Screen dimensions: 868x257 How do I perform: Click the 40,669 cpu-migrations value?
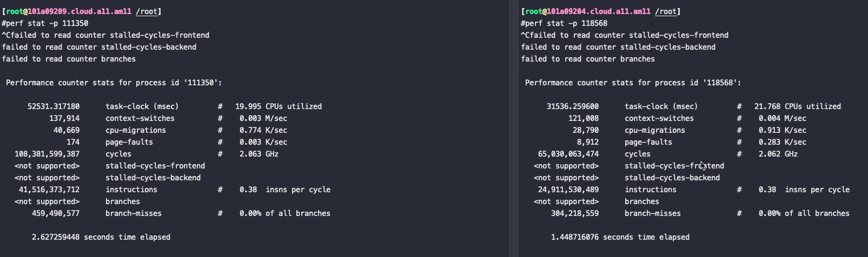pyautogui.click(x=67, y=130)
